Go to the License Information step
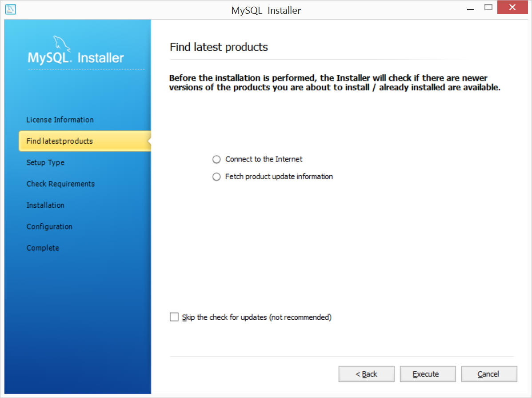 pos(60,120)
